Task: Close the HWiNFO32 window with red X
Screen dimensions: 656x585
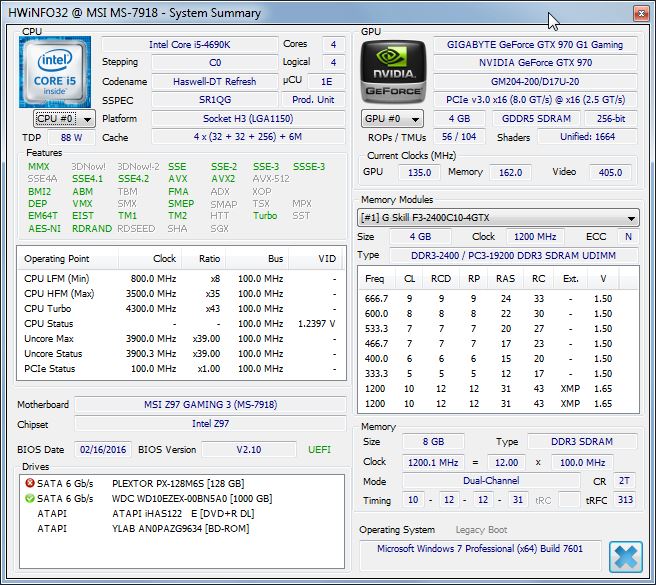Action: tap(641, 14)
